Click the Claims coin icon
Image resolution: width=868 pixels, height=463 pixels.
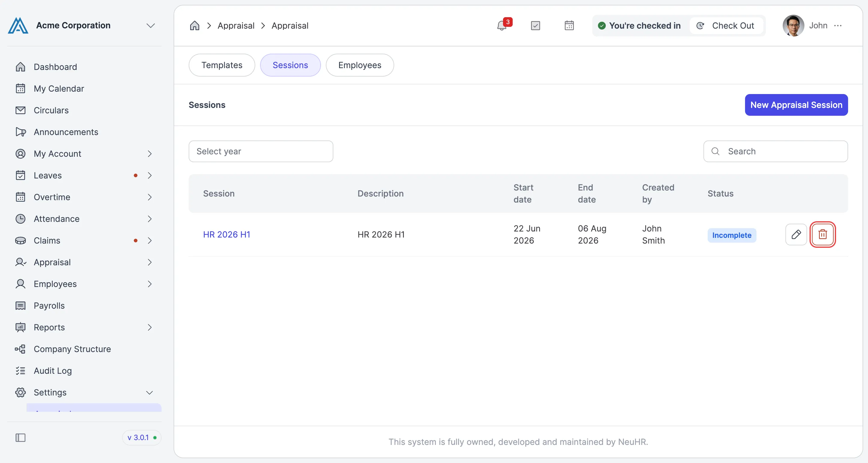coord(20,240)
